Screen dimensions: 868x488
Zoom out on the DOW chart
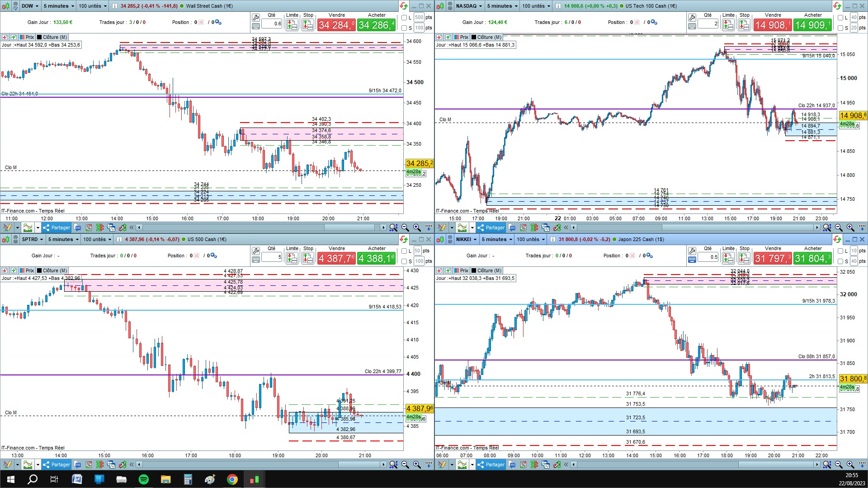pyautogui.click(x=405, y=227)
